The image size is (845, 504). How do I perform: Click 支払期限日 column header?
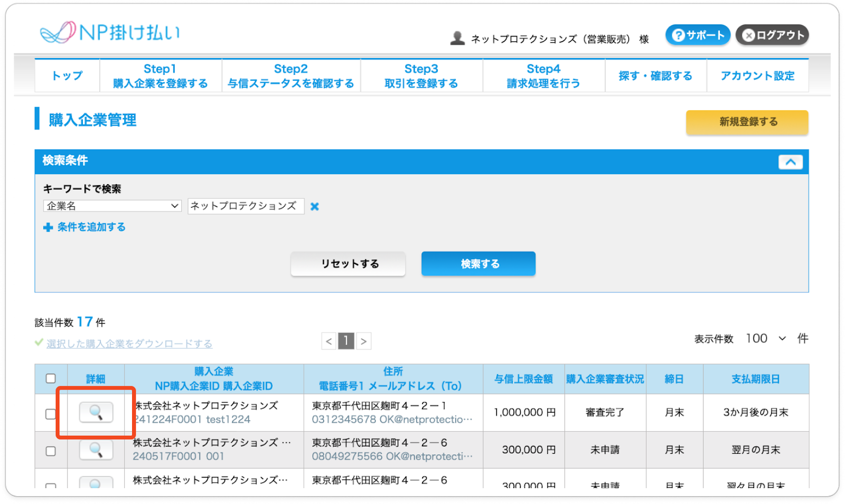click(x=756, y=379)
